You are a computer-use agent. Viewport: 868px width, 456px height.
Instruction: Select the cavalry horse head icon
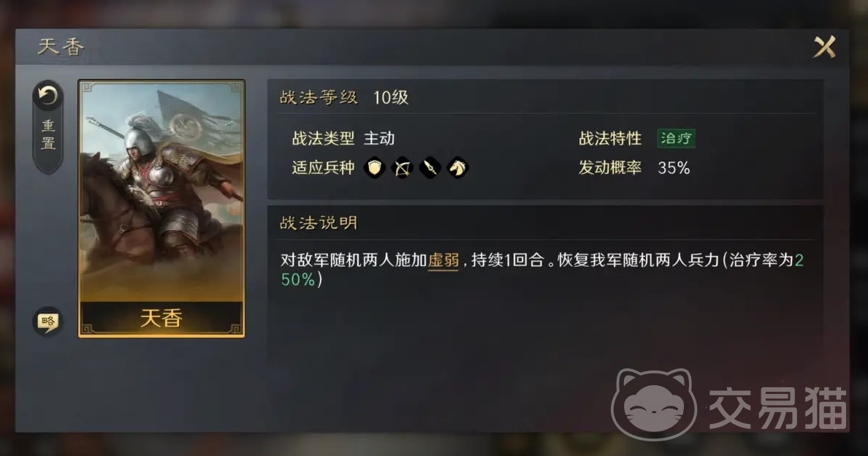click(x=458, y=167)
